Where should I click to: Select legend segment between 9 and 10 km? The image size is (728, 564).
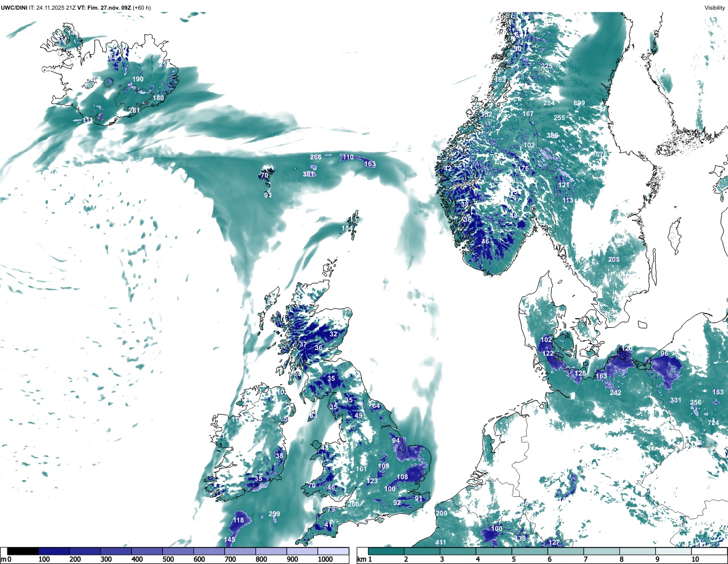(675, 551)
